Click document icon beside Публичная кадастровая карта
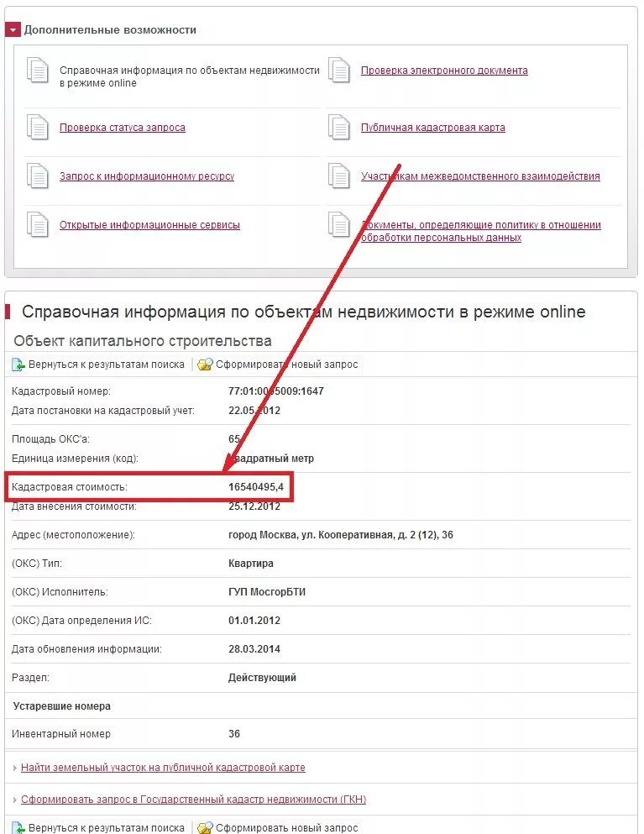Screen dimensions: 644x834 pyautogui.click(x=339, y=127)
